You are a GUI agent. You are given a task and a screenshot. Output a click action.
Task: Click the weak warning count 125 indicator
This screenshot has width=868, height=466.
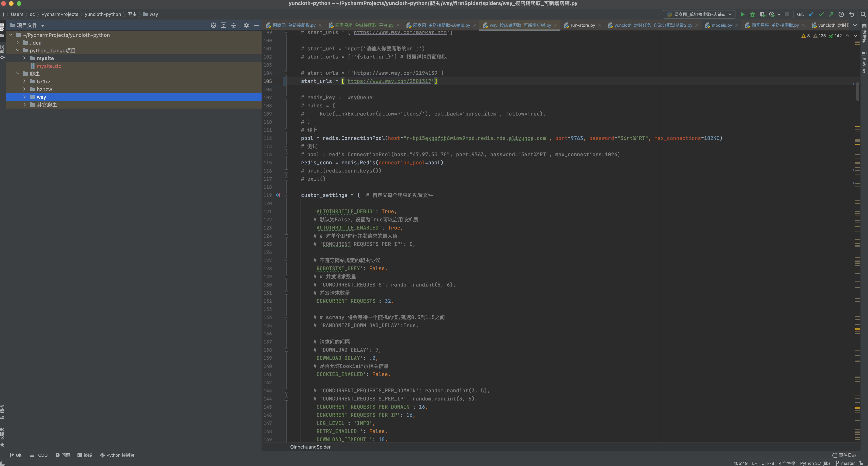pos(820,36)
